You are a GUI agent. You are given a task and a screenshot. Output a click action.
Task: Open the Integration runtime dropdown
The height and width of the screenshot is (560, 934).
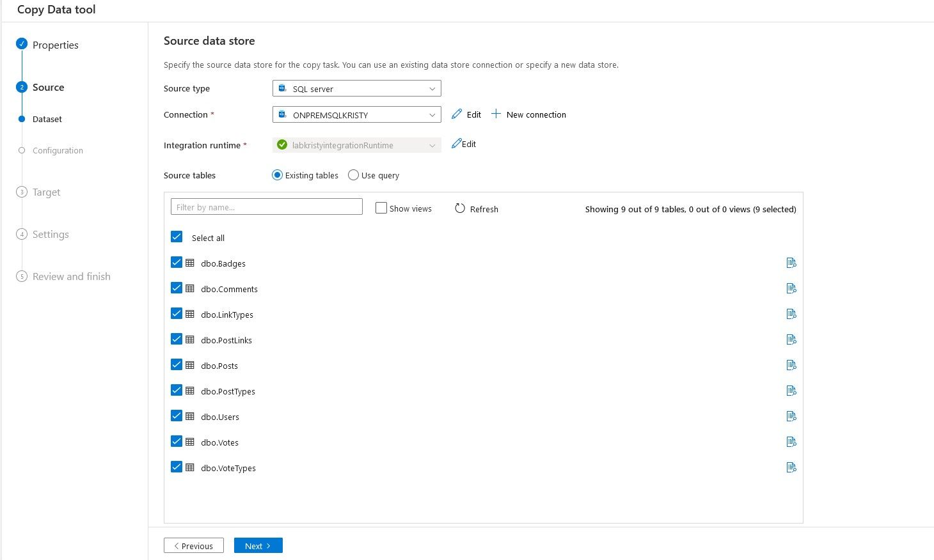click(356, 145)
